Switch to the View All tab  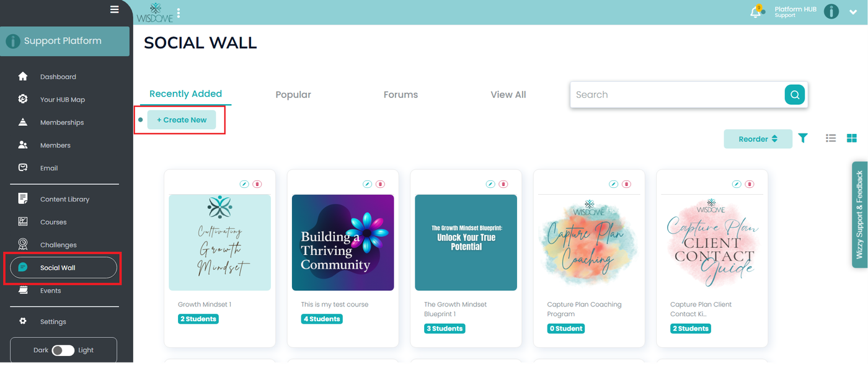point(508,95)
